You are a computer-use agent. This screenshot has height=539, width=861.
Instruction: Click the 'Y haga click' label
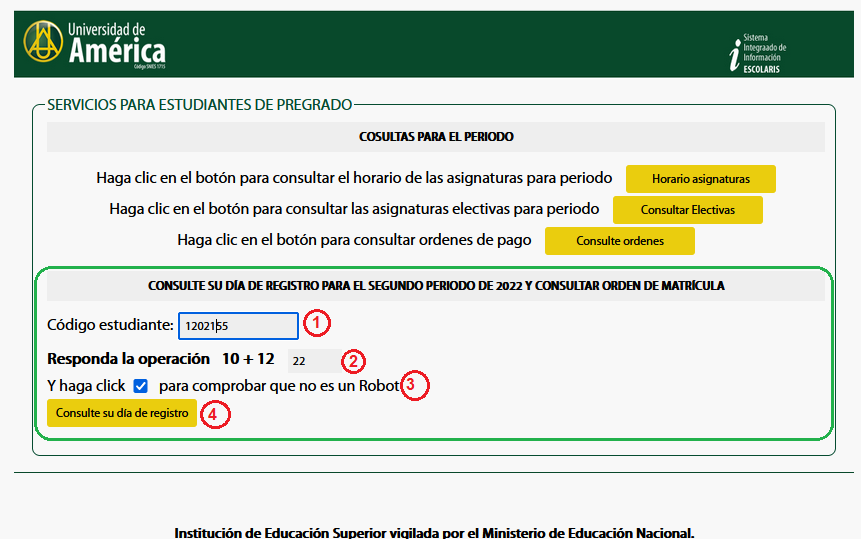86,386
